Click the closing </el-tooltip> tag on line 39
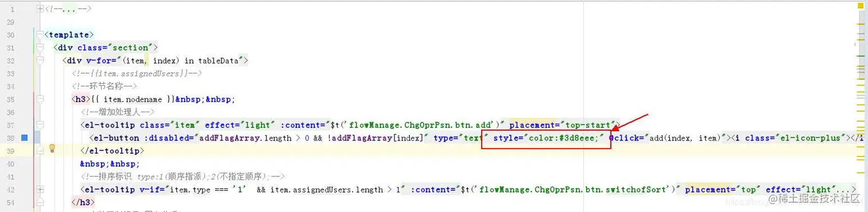 112,151
